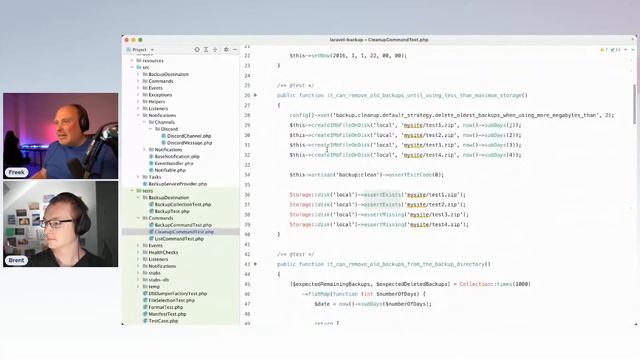The width and height of the screenshot is (640, 360).
Task: Click the editor vertical scrollbar
Action: pos(634,104)
